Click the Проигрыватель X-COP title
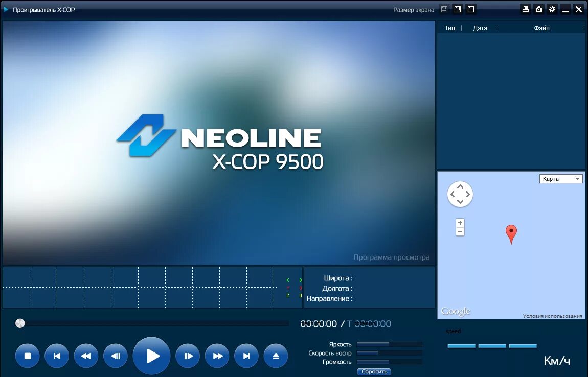 pos(44,10)
